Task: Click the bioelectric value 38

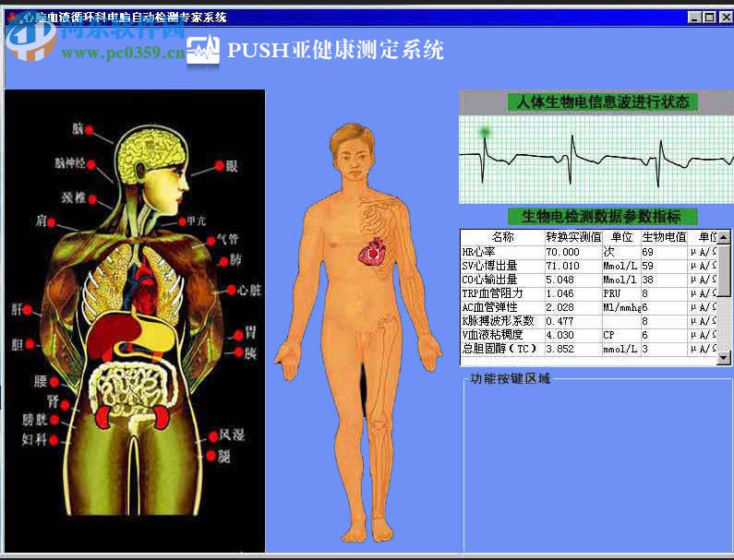Action: tap(648, 280)
